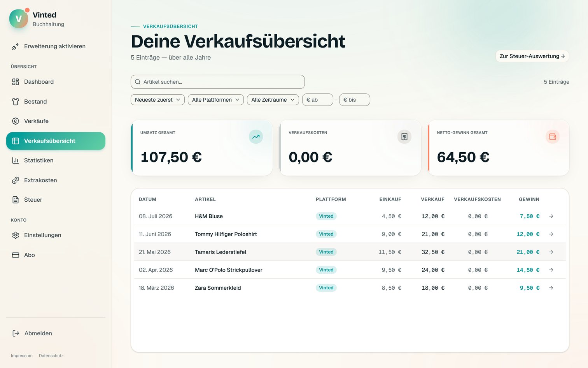The image size is (588, 368).
Task: Open Tamaris Lederstiefel row arrow
Action: coord(551,252)
